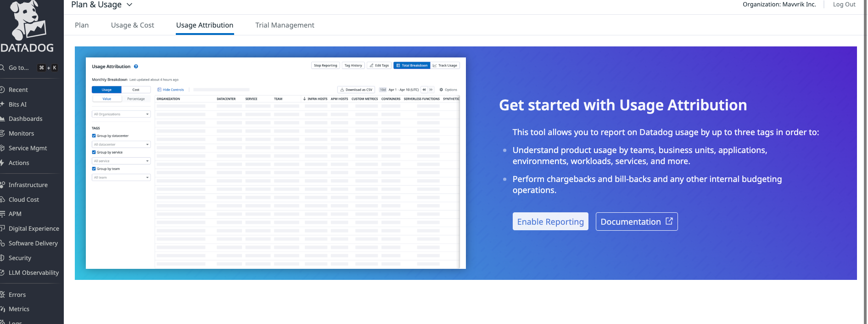Open the Go to search icon

2,68
